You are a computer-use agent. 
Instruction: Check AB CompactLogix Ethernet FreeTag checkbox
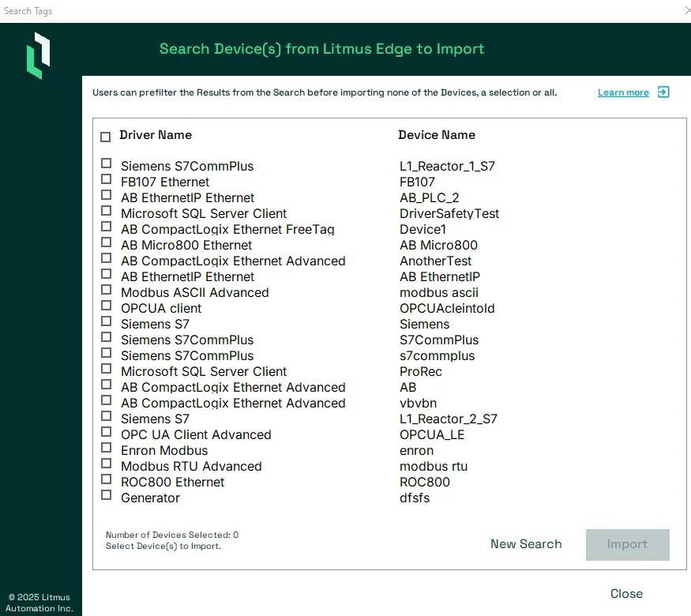(106, 227)
